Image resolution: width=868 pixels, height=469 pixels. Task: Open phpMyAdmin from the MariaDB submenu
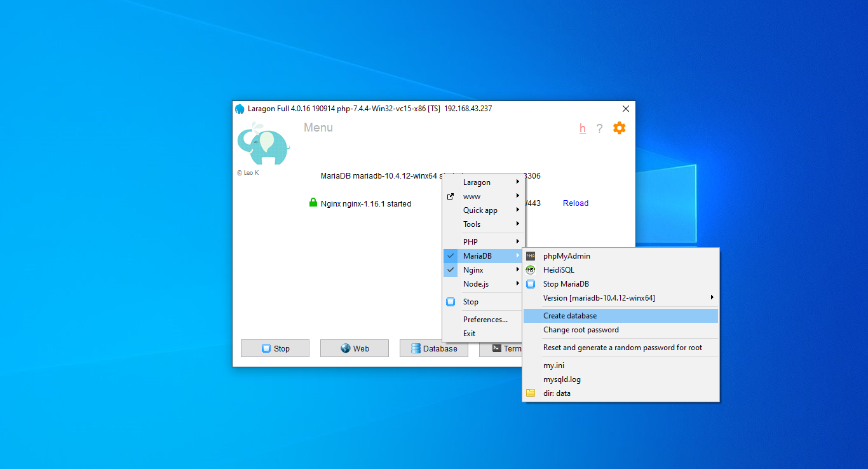pyautogui.click(x=566, y=256)
